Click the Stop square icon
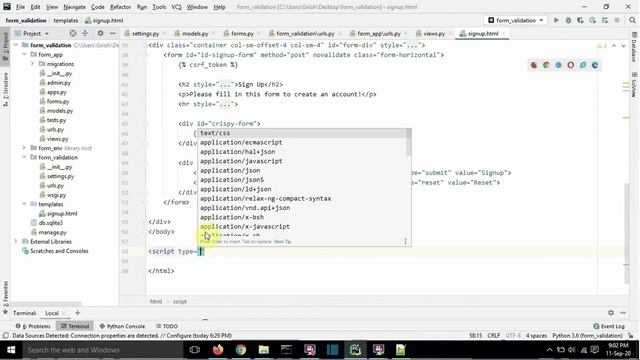Image resolution: width=640 pixels, height=360 pixels. coord(617,20)
